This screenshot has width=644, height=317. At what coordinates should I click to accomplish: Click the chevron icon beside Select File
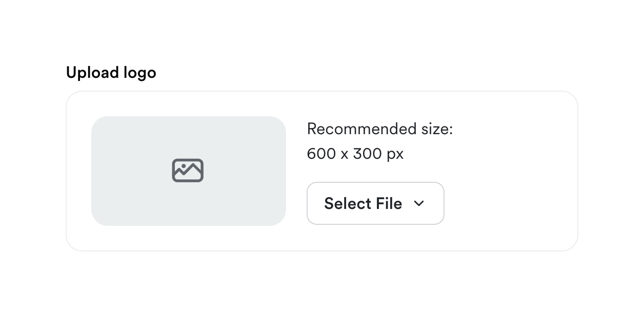click(419, 203)
